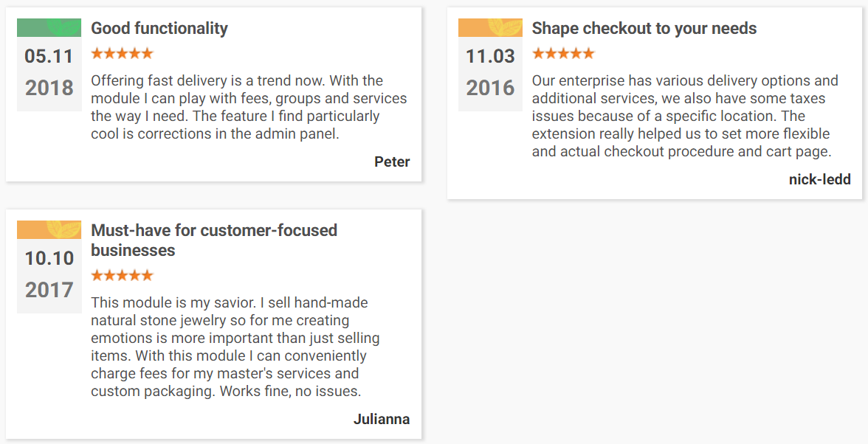Click the 2018 year label
This screenshot has width=868, height=444.
[x=49, y=88]
